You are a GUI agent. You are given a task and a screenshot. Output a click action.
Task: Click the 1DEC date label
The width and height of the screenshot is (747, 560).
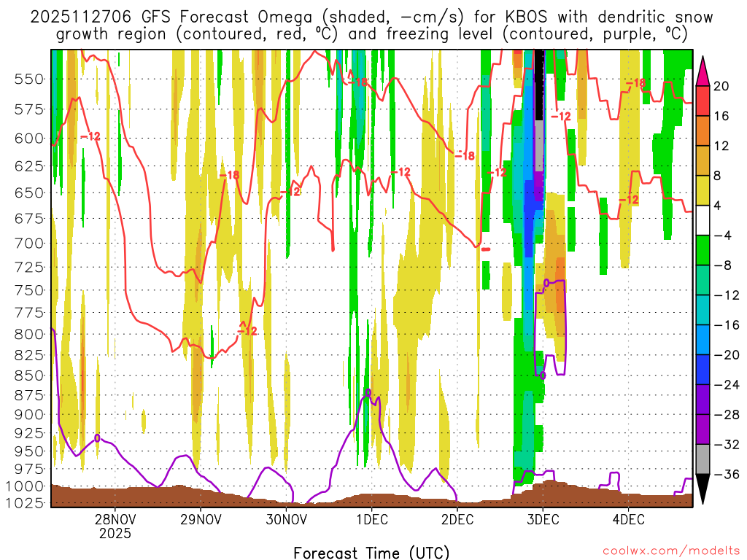(x=371, y=519)
